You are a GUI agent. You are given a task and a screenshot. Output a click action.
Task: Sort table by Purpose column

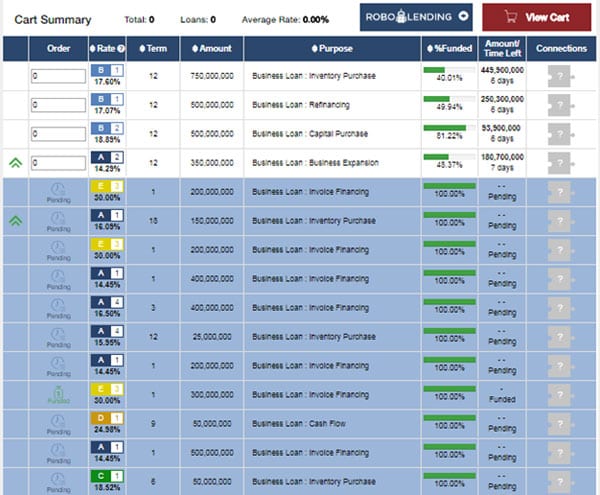[x=331, y=49]
